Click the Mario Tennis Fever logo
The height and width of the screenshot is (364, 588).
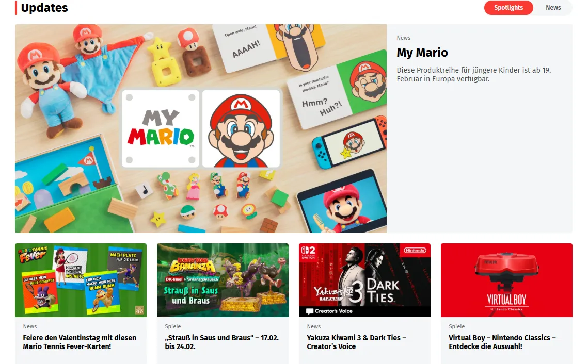[33, 255]
